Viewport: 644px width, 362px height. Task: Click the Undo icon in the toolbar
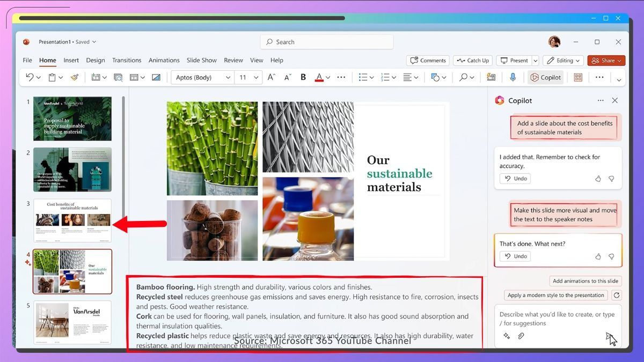(x=28, y=77)
